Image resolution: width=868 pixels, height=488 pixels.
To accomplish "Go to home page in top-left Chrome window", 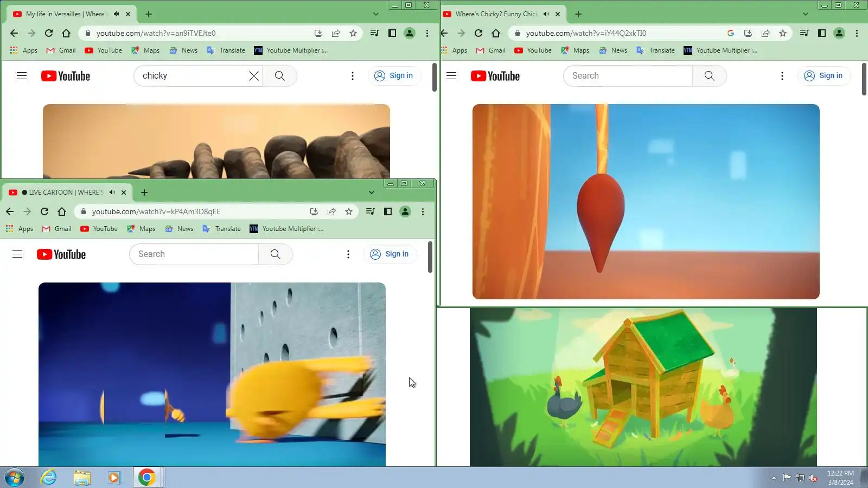I will [66, 33].
